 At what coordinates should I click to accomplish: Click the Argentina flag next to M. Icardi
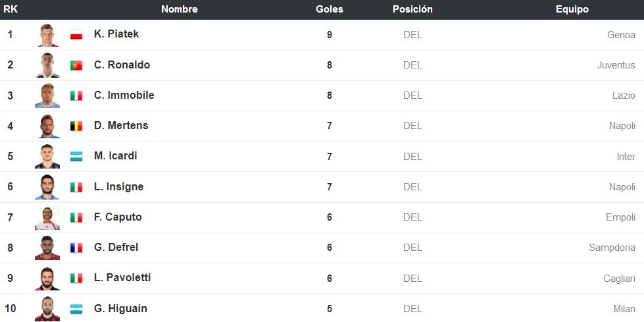76,156
